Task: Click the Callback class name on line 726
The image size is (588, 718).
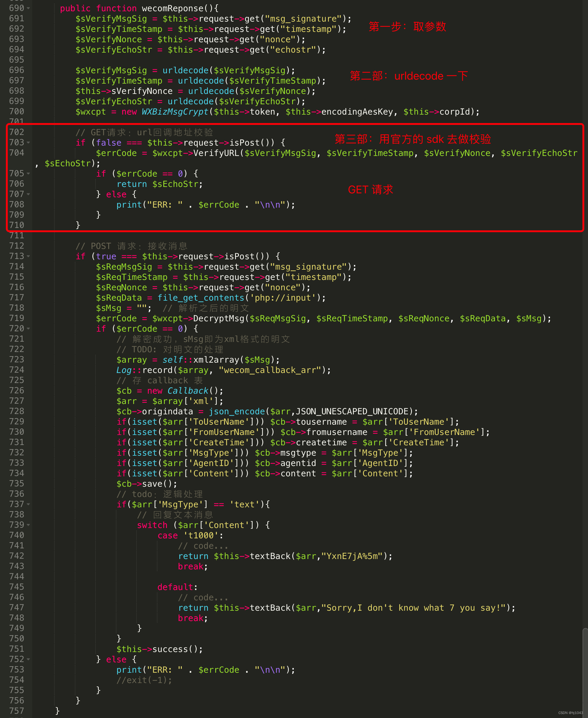Action: [188, 391]
